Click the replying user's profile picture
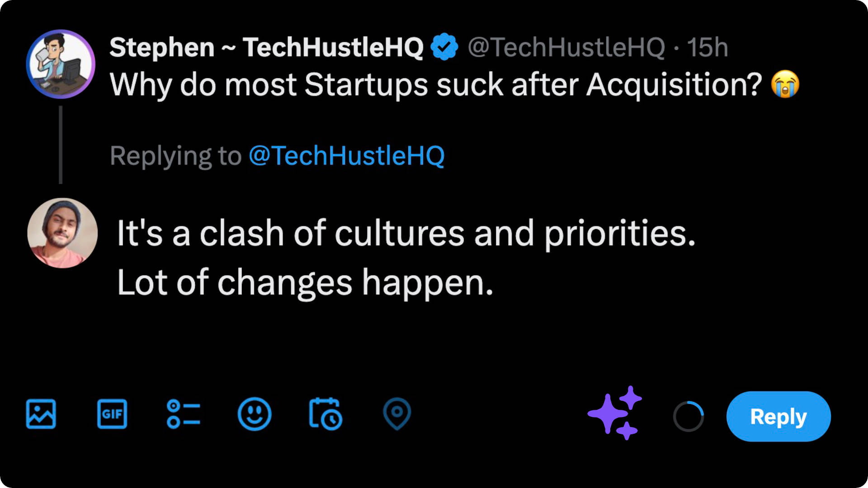Screen dimensions: 868x488 (x=62, y=232)
